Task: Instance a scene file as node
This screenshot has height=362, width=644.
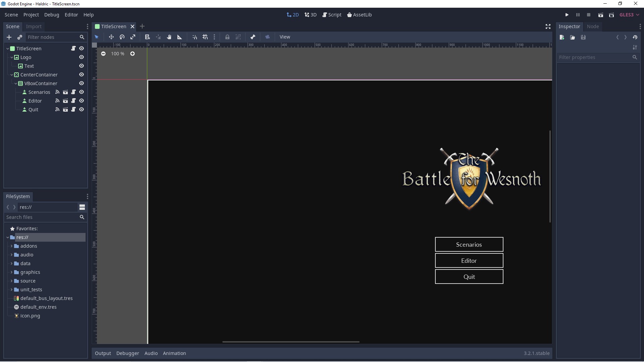Action: coord(20,37)
